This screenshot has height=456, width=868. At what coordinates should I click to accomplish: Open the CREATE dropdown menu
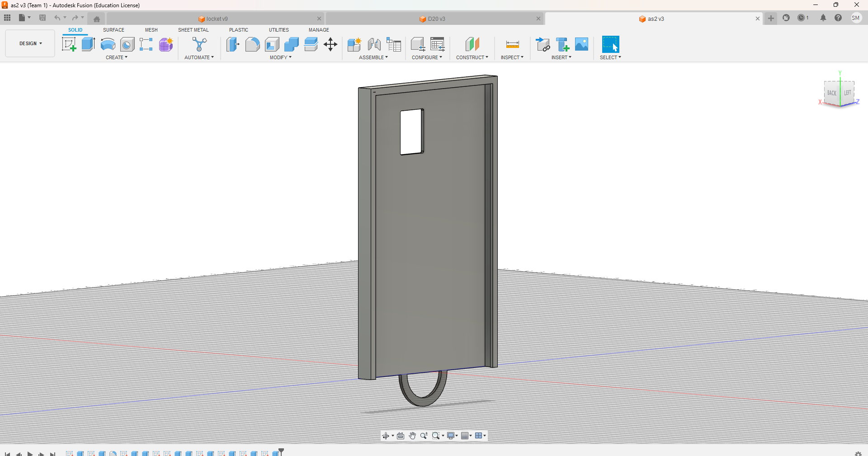click(x=117, y=57)
